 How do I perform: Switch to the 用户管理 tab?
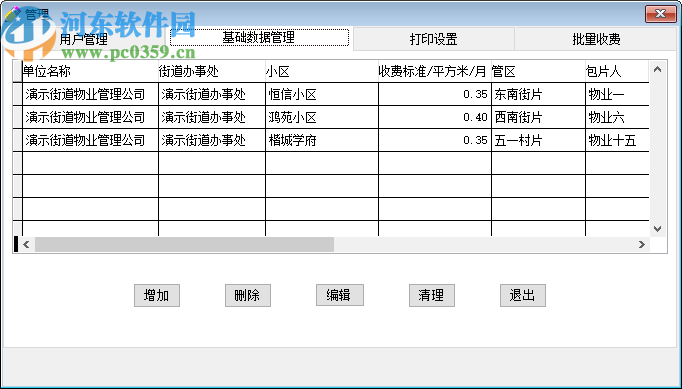coord(84,39)
